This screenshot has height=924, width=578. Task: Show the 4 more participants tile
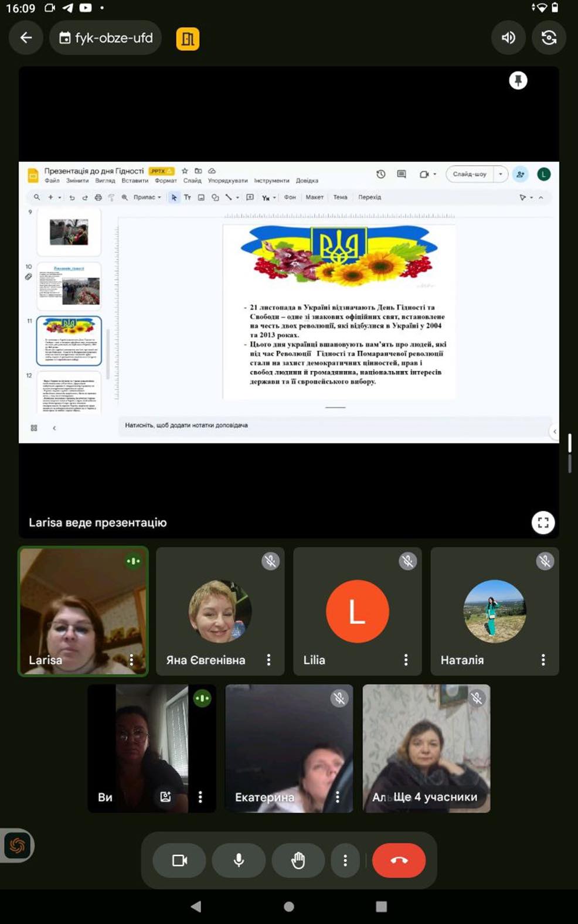pyautogui.click(x=426, y=749)
